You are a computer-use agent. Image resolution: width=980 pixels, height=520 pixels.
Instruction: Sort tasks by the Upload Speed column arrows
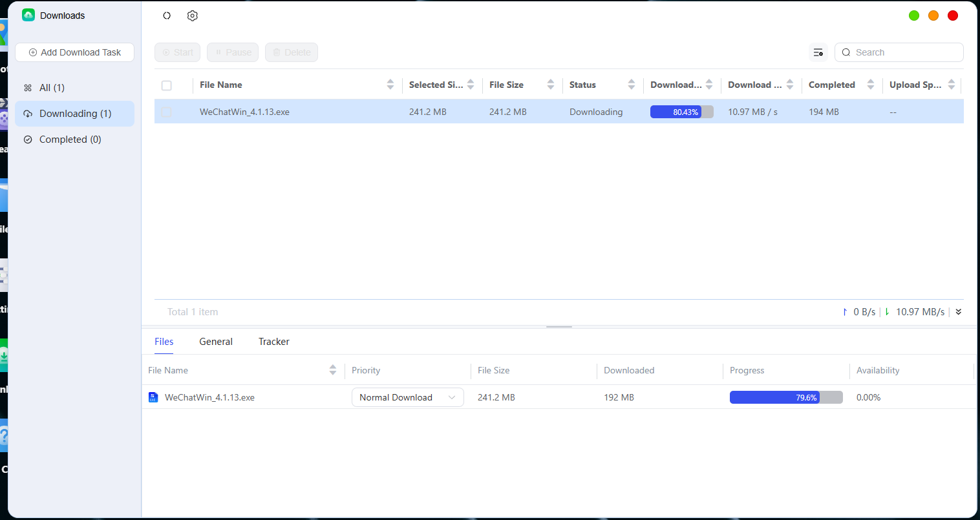(x=952, y=85)
